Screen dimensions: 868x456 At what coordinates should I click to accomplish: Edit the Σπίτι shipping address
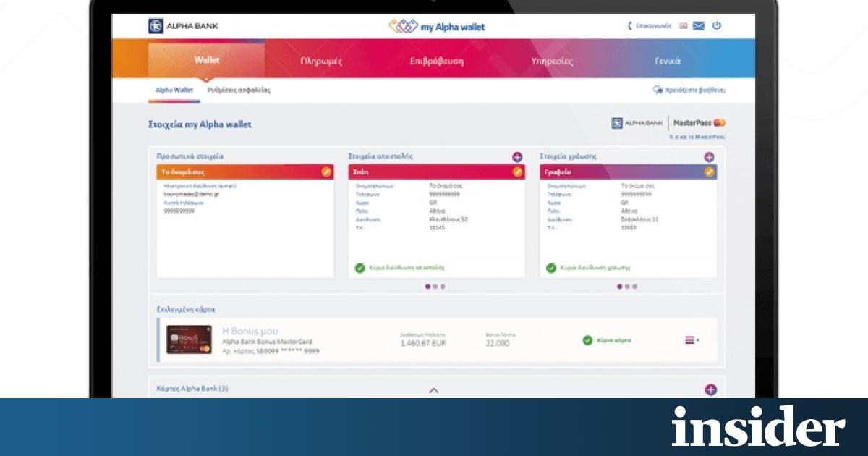(517, 172)
